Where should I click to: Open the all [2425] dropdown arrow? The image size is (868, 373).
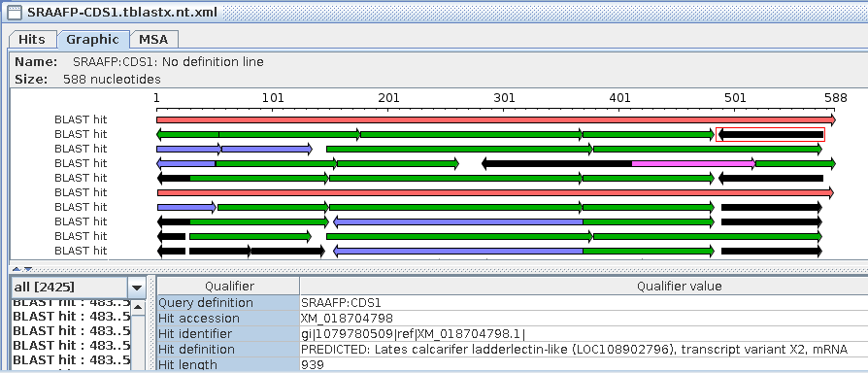(136, 288)
